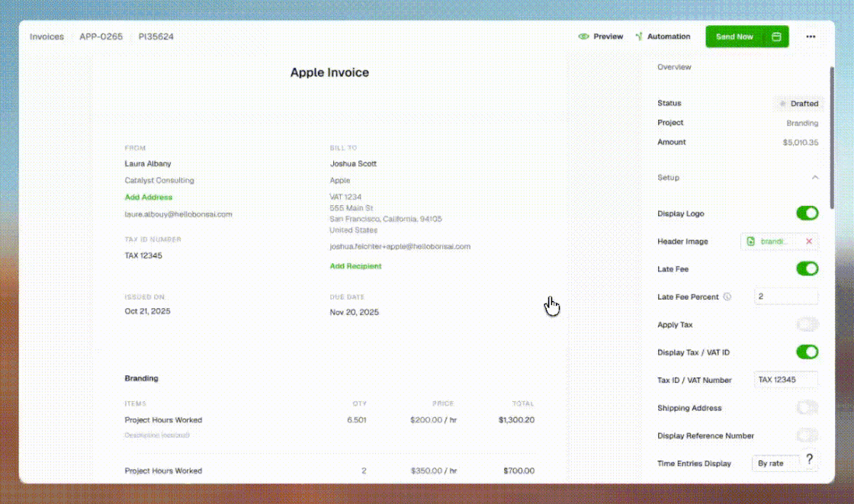Click the Apple Invoice title
This screenshot has width=854, height=504.
click(329, 72)
